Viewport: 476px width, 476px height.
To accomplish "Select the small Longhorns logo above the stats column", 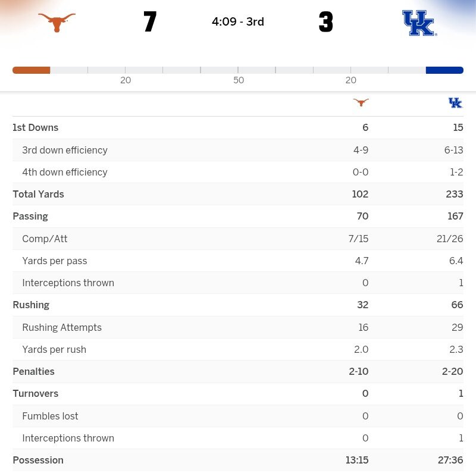I will point(361,102).
